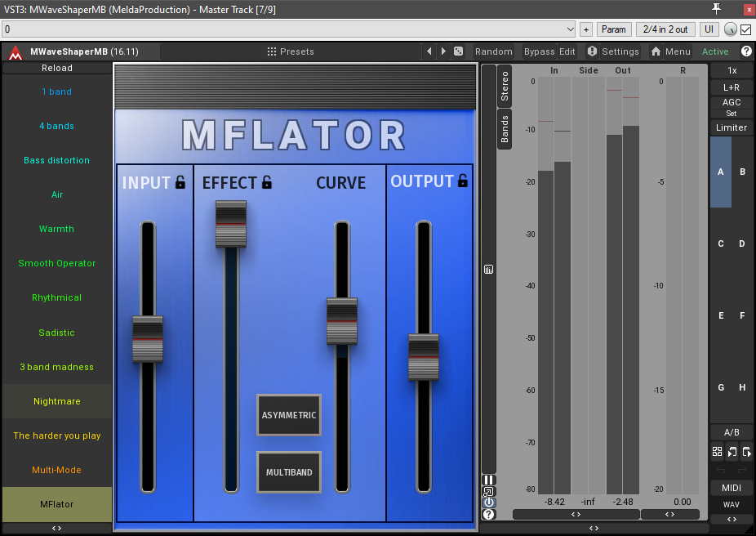
Task: Open the meters help question icon
Action: [x=488, y=514]
